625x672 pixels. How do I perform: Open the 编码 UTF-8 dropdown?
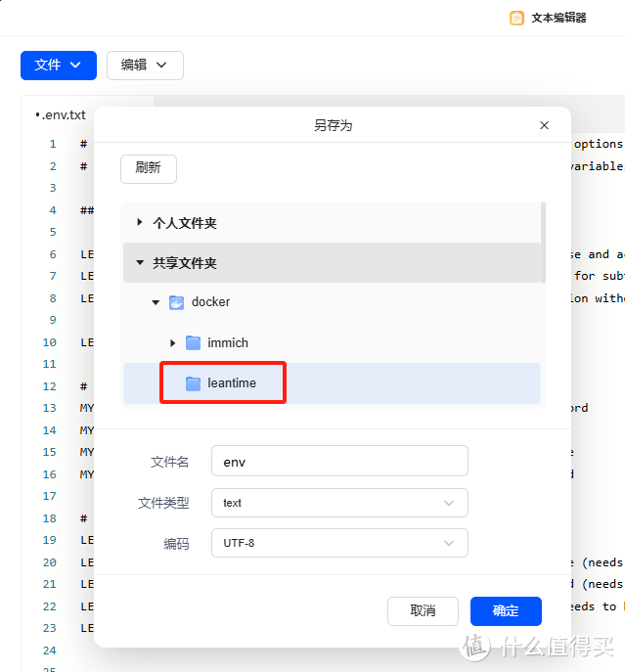339,543
